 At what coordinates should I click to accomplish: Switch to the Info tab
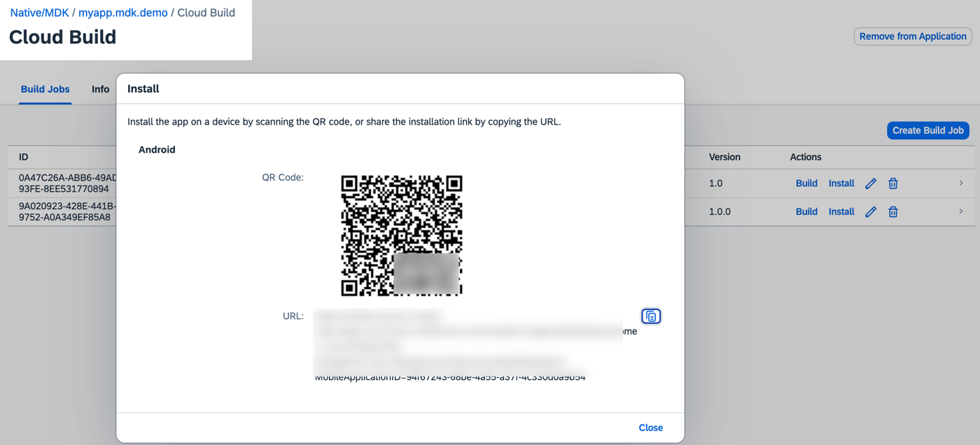point(101,89)
